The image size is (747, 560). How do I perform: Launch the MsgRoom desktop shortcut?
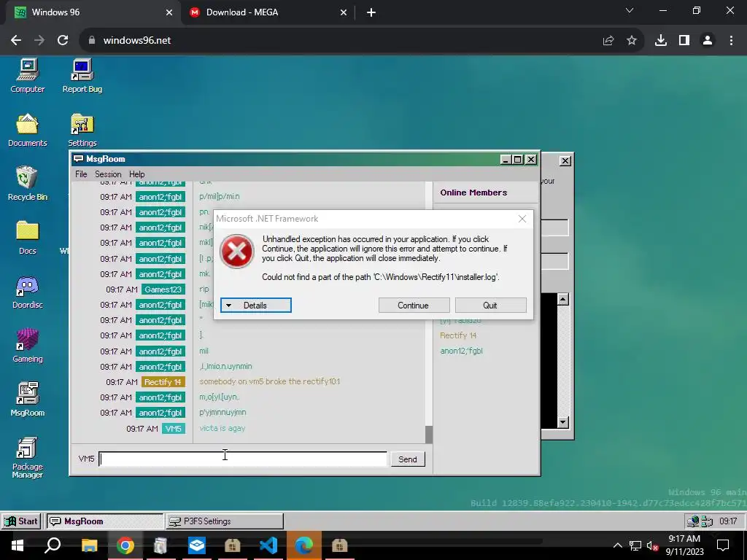point(27,400)
